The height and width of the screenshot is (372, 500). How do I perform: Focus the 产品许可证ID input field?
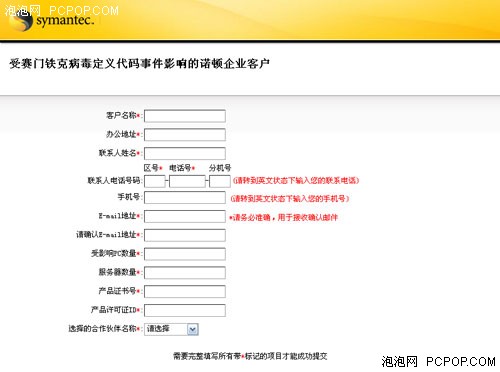click(185, 310)
